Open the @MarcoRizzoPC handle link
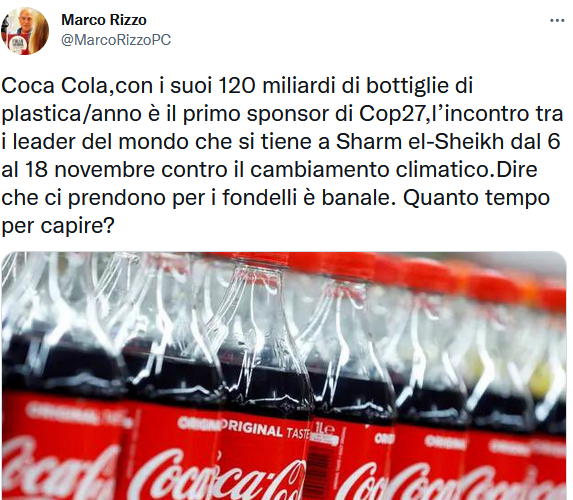This screenshot has width=573, height=500. [x=116, y=40]
